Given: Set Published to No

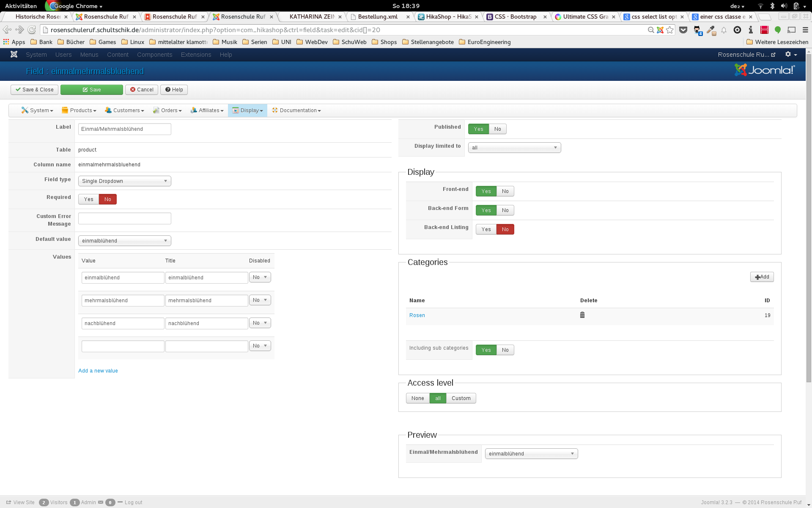Looking at the screenshot, I should pyautogui.click(x=497, y=129).
